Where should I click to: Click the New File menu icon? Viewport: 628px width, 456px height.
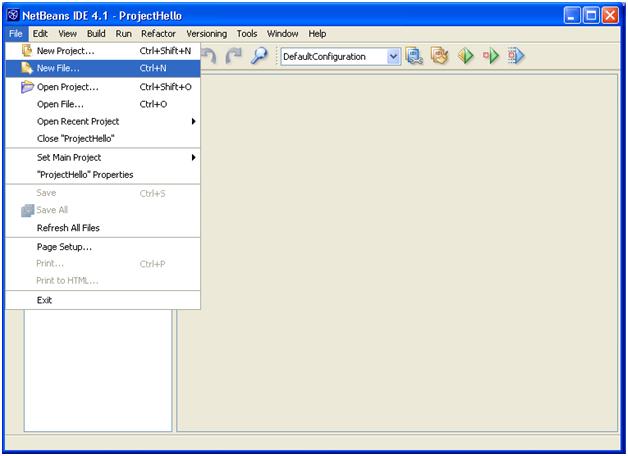click(x=27, y=68)
